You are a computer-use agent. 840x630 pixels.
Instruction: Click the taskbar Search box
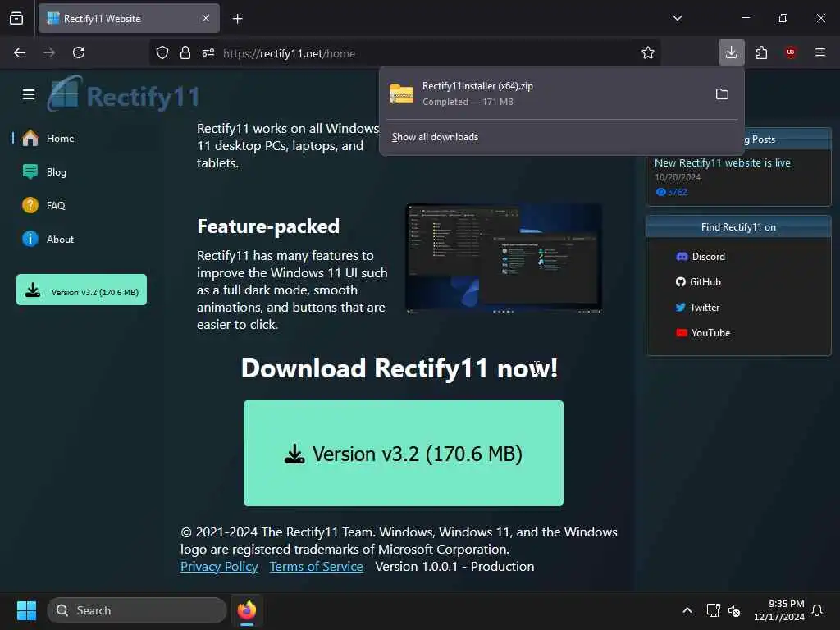[137, 610]
